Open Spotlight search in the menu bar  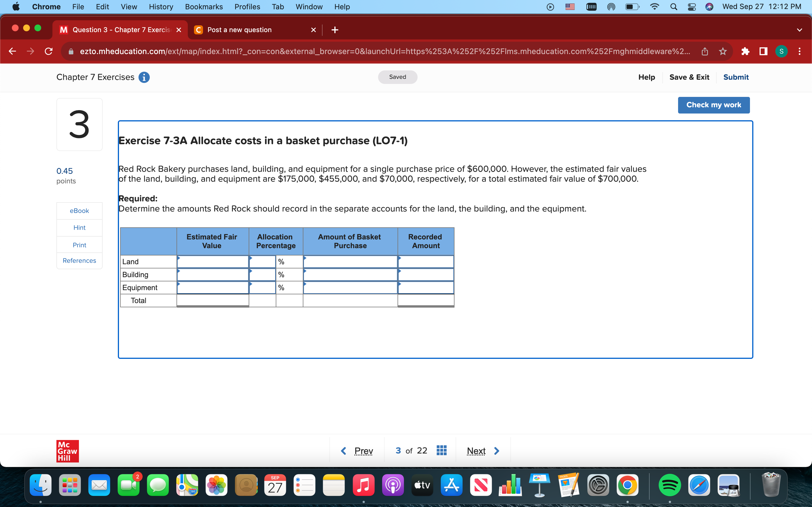tap(674, 7)
